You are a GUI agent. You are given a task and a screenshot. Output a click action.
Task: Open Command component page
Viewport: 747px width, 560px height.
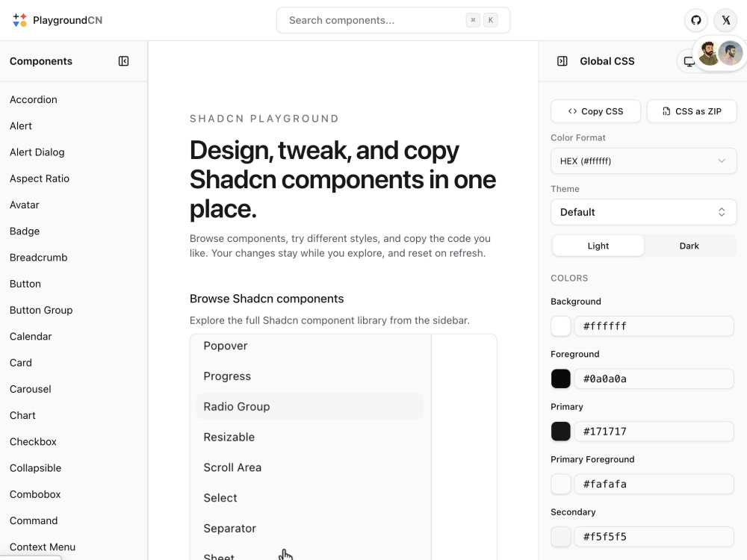tap(34, 520)
